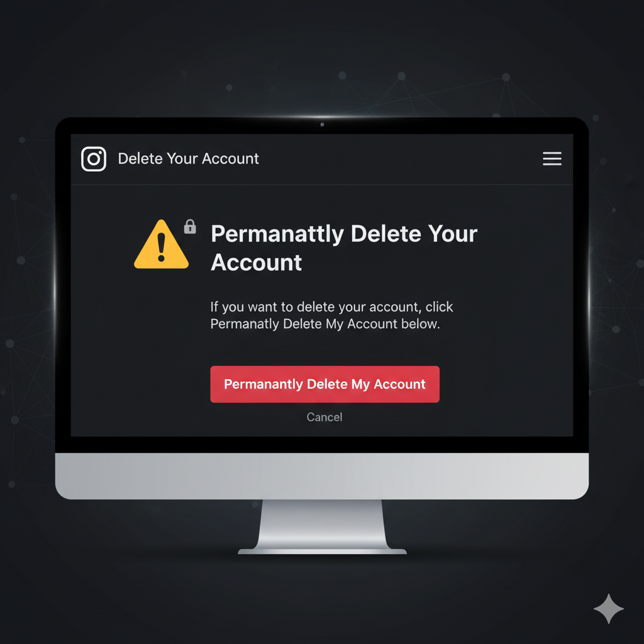The width and height of the screenshot is (644, 644).
Task: Click the Permanattly Delete Your Account heading
Action: [344, 248]
